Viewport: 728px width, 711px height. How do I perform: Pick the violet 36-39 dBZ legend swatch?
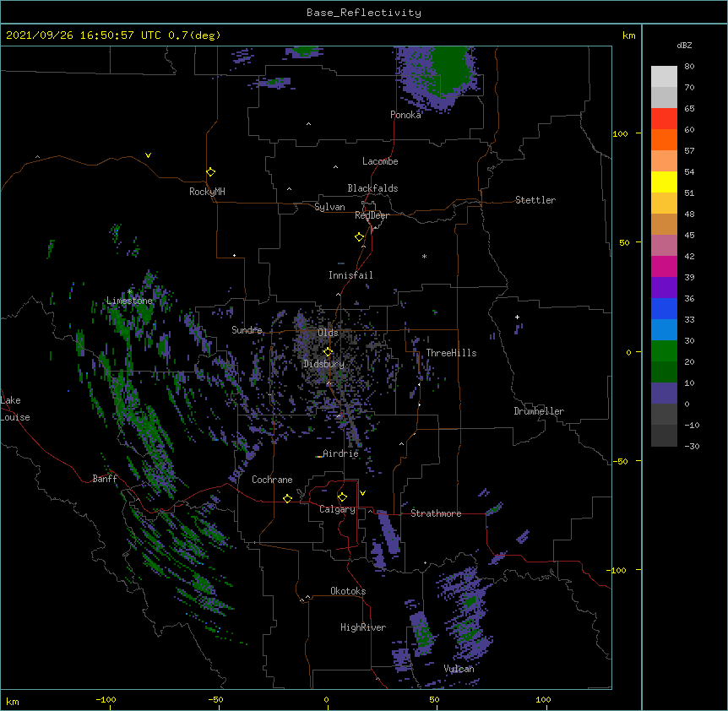tap(664, 288)
